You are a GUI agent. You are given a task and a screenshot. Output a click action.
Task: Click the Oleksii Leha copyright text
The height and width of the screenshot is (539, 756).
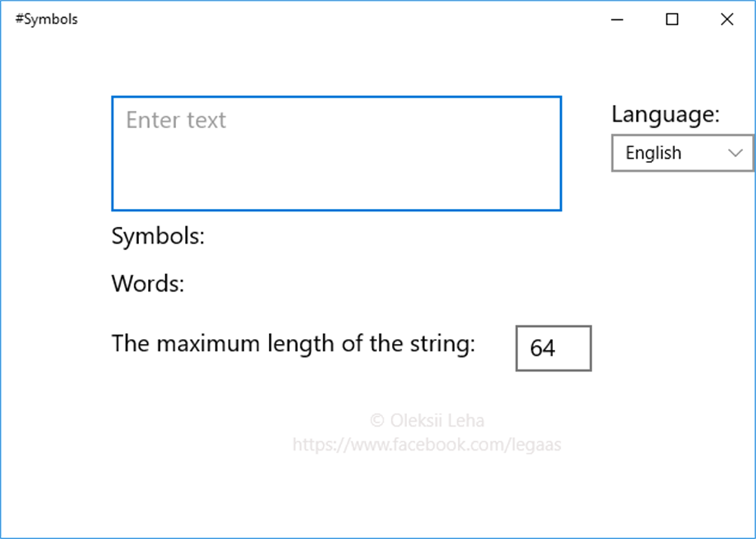coord(426,421)
